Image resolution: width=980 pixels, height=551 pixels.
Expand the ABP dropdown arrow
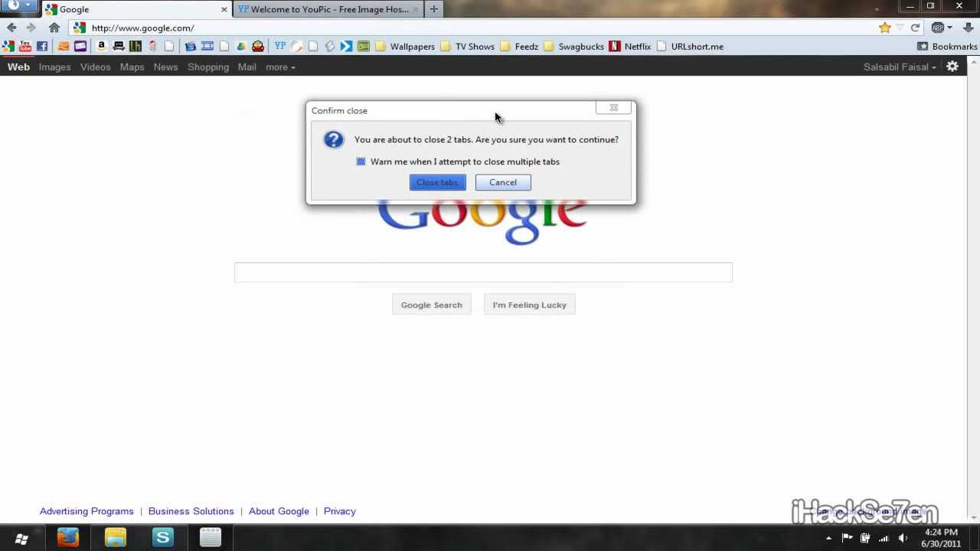(950, 28)
